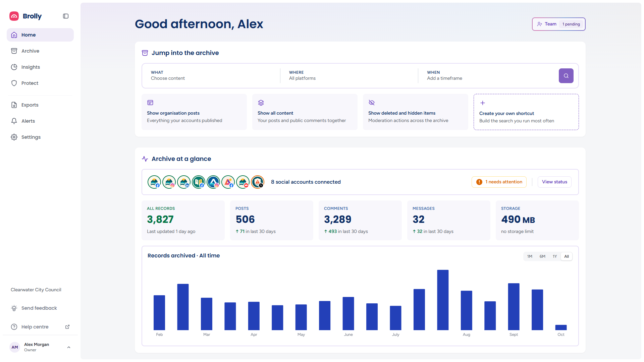Open the Archive section in the sidebar
Screen dimensions: 644x362
[x=40, y=51]
